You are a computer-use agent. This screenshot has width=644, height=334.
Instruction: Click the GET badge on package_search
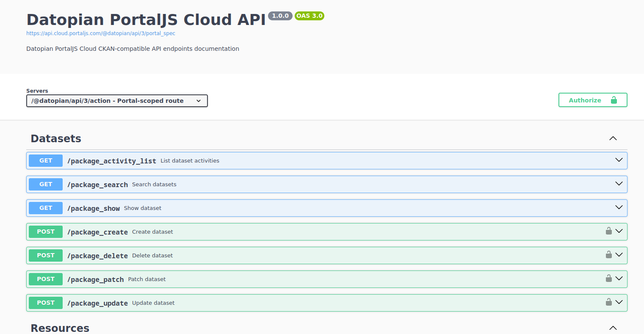(45, 184)
